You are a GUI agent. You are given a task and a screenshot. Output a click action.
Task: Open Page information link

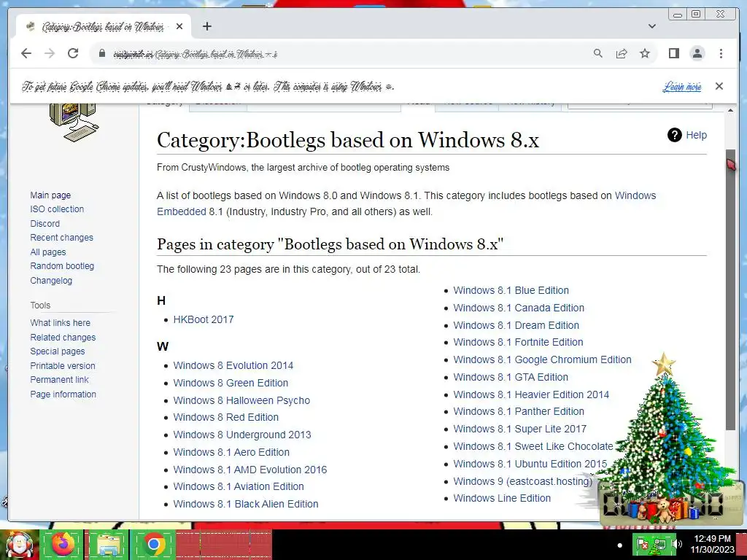point(63,394)
